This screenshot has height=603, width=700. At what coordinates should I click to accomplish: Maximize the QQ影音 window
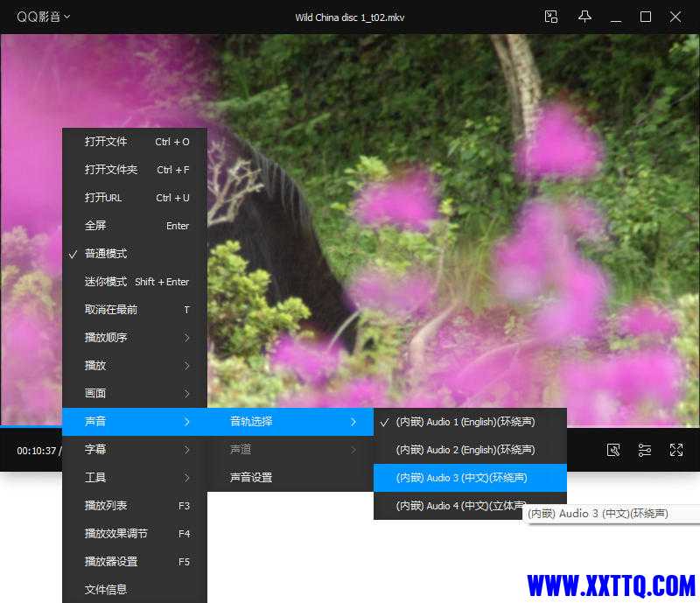coord(646,17)
